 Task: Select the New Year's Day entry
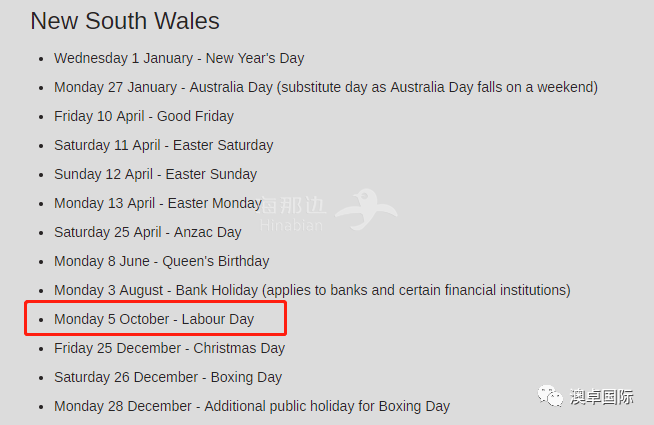pos(179,58)
